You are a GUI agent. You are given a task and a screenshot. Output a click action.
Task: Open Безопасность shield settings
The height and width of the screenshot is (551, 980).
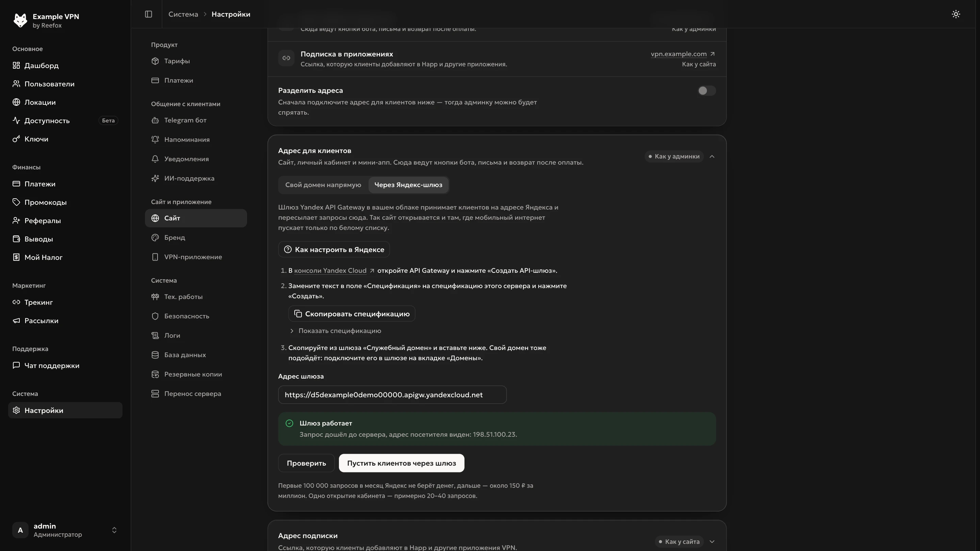tap(196, 316)
